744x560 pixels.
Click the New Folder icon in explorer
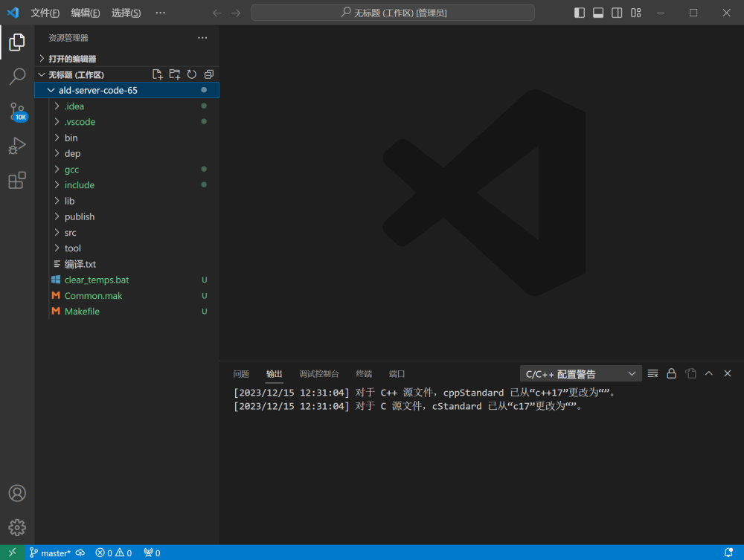click(174, 74)
